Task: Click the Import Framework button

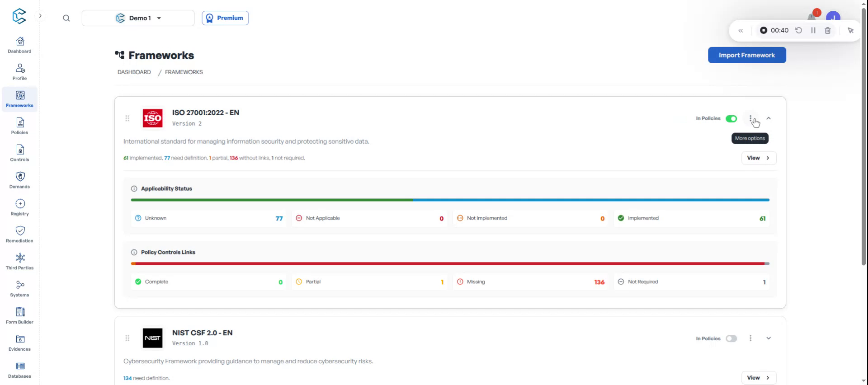Action: [746, 55]
